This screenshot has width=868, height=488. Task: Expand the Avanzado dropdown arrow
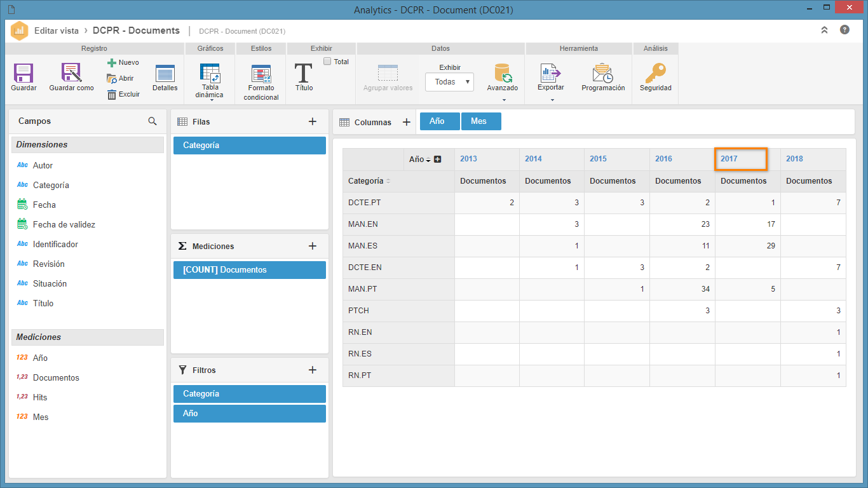(x=503, y=100)
